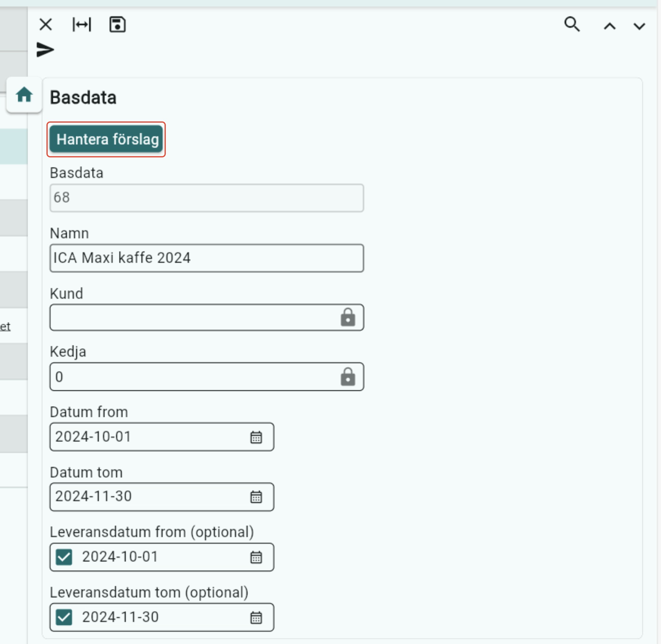This screenshot has height=644, width=661.
Task: Select the home tab icon
Action: point(24,95)
